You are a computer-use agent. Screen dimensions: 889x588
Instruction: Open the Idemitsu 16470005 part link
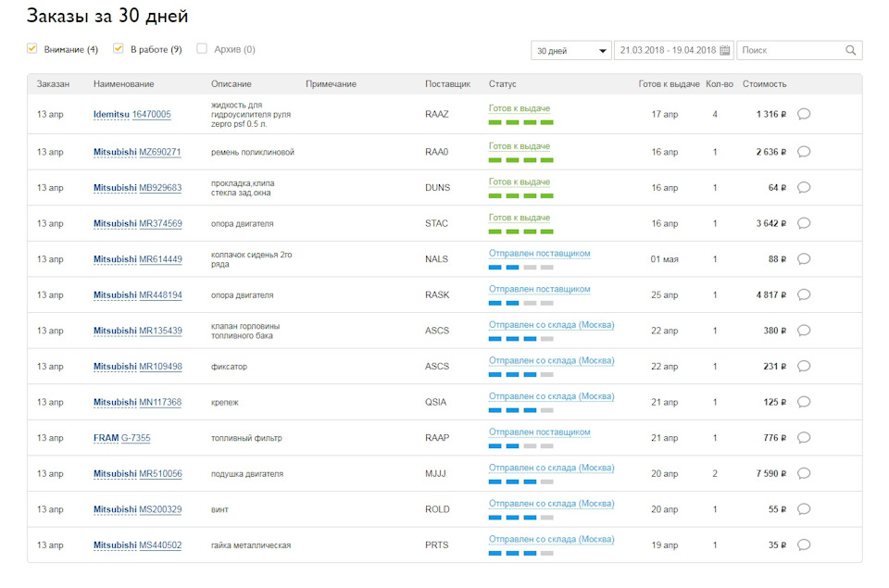pyautogui.click(x=132, y=114)
